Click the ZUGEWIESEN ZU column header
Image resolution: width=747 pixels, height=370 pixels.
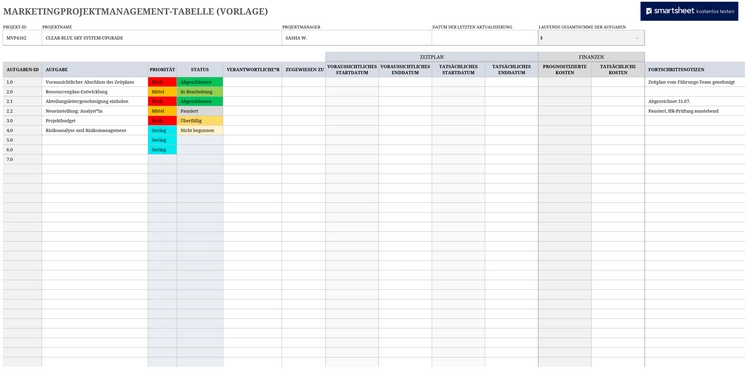[x=303, y=70]
